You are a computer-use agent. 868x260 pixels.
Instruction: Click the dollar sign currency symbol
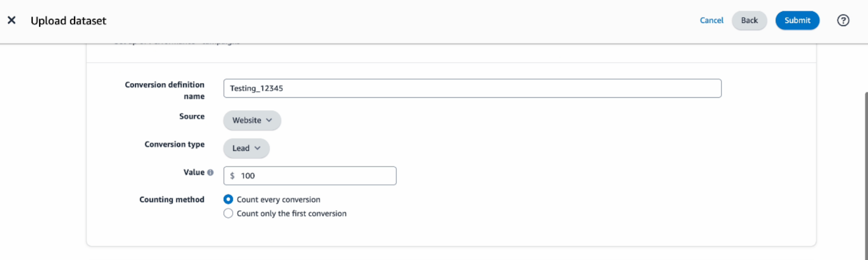tap(232, 176)
